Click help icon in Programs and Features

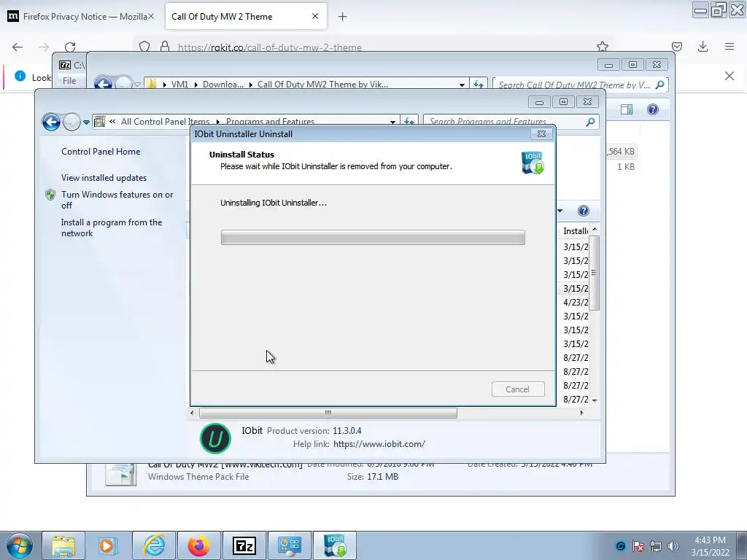coord(583,211)
